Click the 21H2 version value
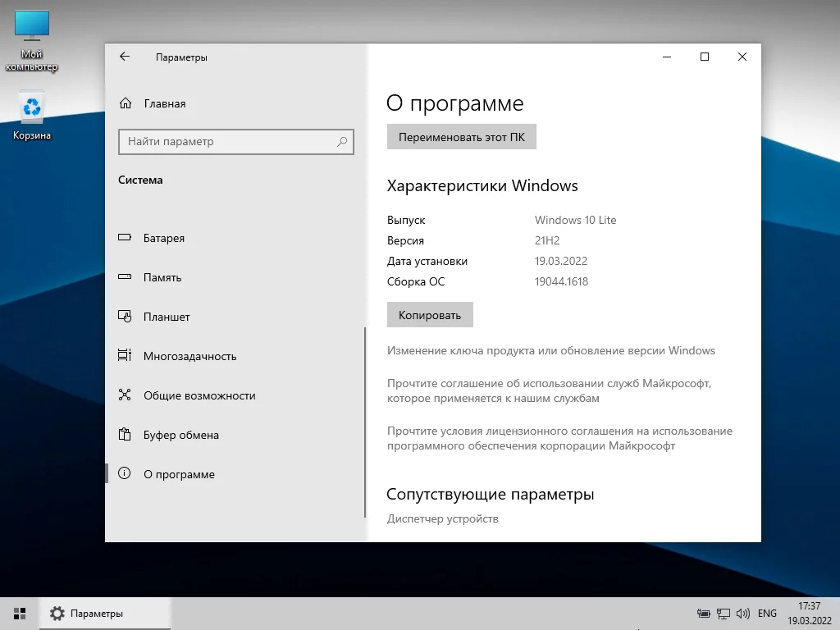Image resolution: width=840 pixels, height=630 pixels. tap(547, 240)
